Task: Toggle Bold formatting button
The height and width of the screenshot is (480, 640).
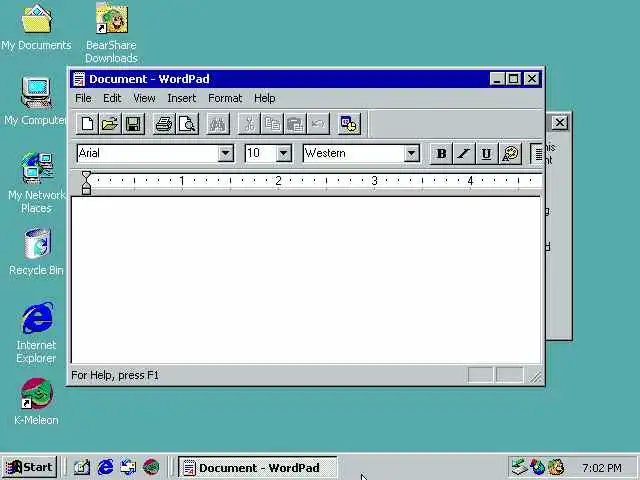Action: click(441, 154)
